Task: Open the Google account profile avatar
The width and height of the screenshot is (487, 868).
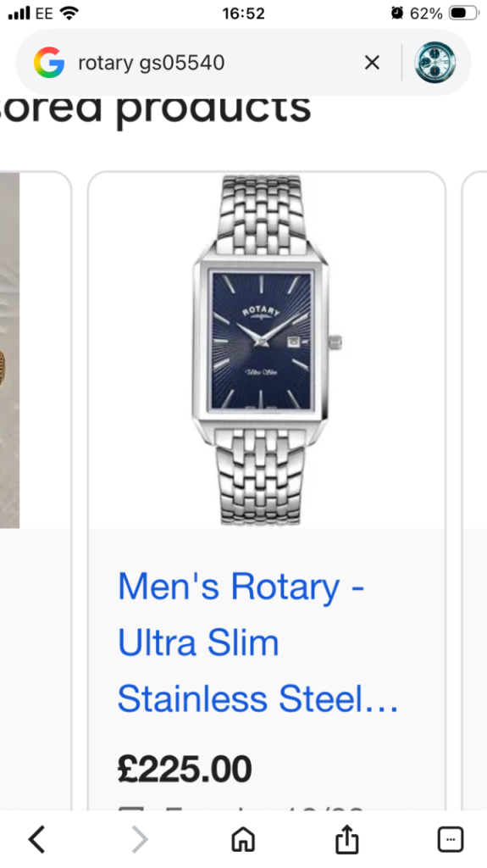Action: point(435,63)
